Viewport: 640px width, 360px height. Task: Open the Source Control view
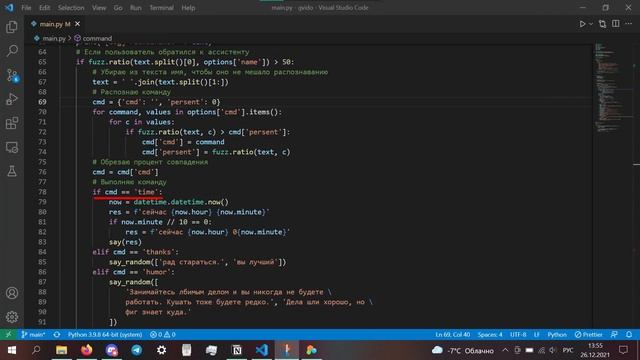click(12, 75)
